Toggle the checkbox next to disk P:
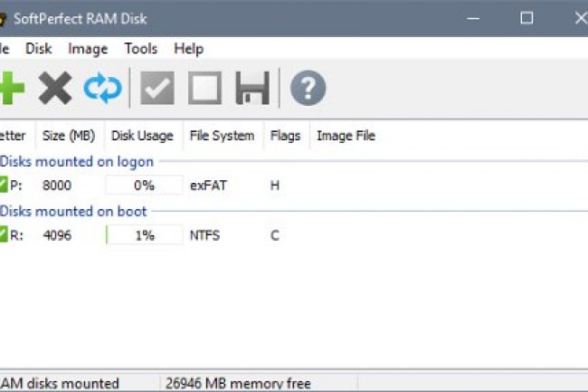Viewport: 588px width, 392px height. click(x=4, y=186)
